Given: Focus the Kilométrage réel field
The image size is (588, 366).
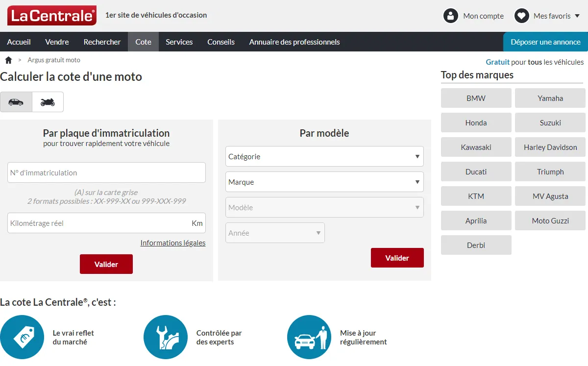Looking at the screenshot, I should click(x=106, y=223).
